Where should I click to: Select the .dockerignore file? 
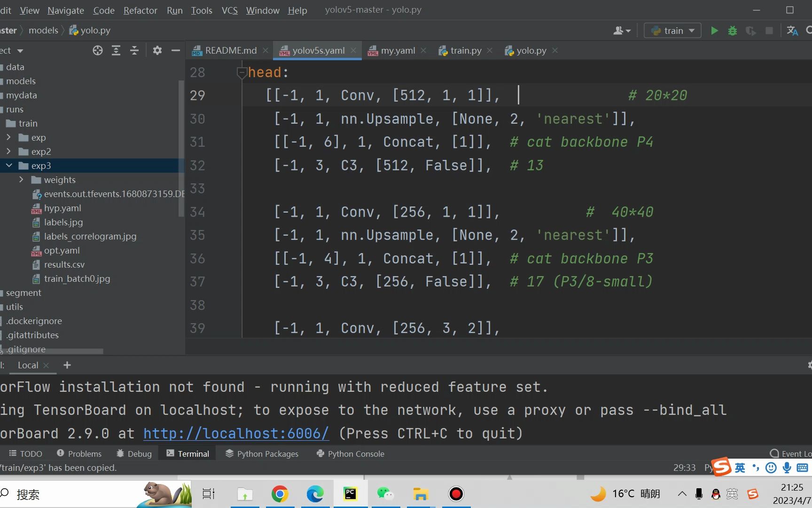click(x=34, y=321)
